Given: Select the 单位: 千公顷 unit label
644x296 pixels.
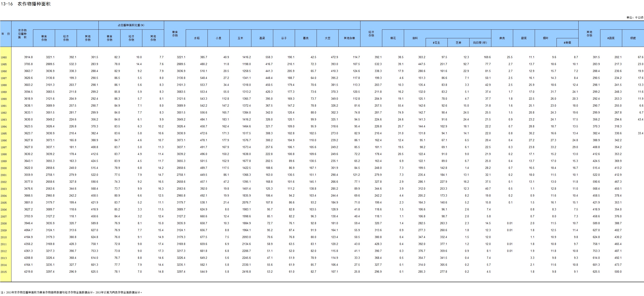Looking at the screenshot, I should (635, 18).
